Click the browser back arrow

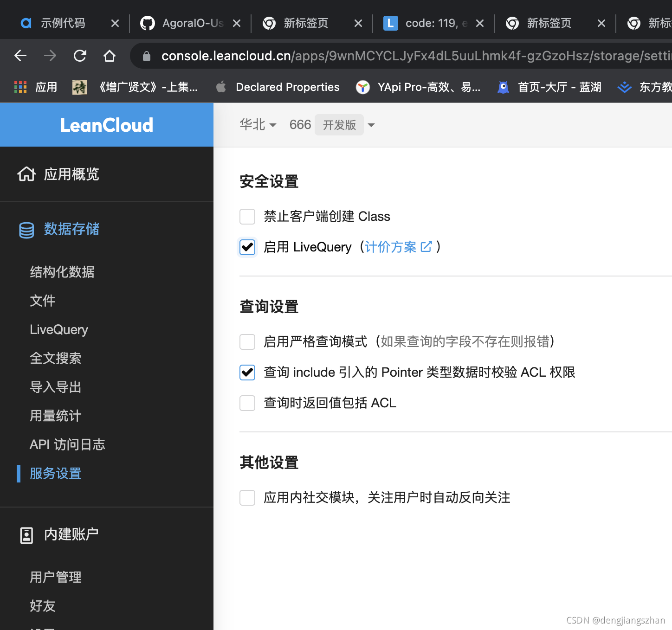click(x=20, y=55)
